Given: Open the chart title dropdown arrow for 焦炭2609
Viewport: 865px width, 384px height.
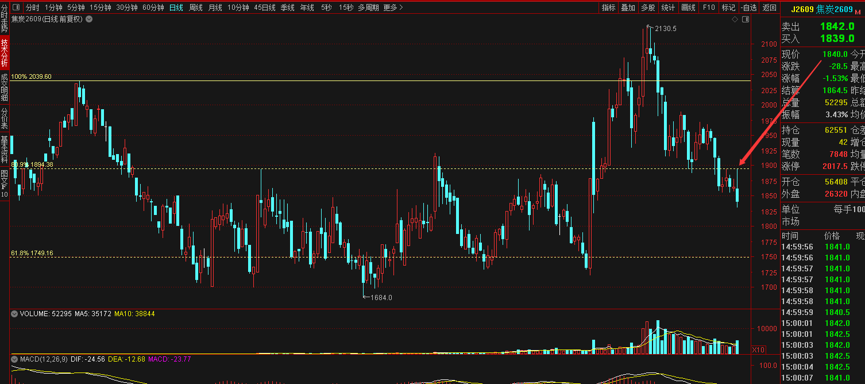Looking at the screenshot, I should (x=89, y=19).
